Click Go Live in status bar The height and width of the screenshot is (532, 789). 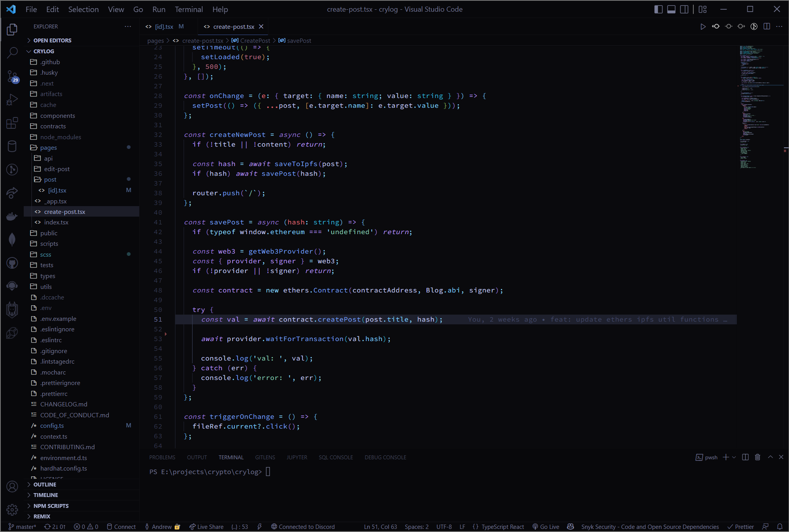[546, 527]
